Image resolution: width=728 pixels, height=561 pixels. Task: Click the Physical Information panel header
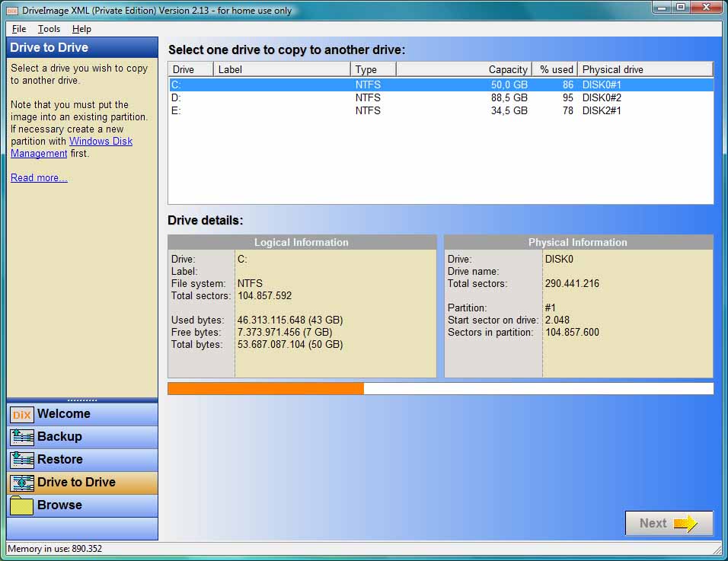tap(578, 242)
